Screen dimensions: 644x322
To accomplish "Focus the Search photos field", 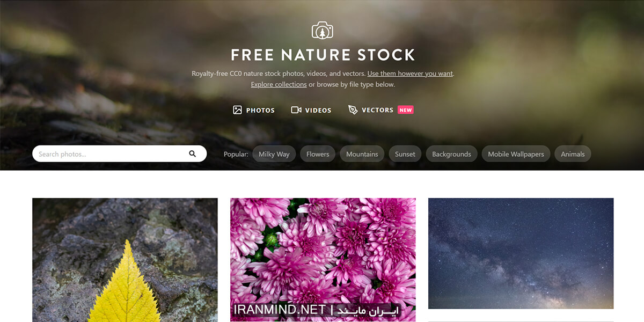I will coord(119,154).
